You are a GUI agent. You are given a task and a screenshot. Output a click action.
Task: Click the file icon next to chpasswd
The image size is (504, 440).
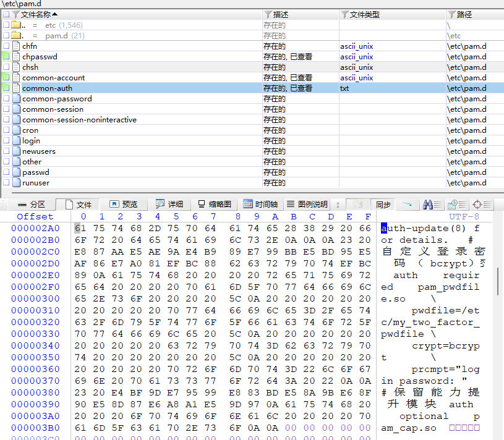16,56
